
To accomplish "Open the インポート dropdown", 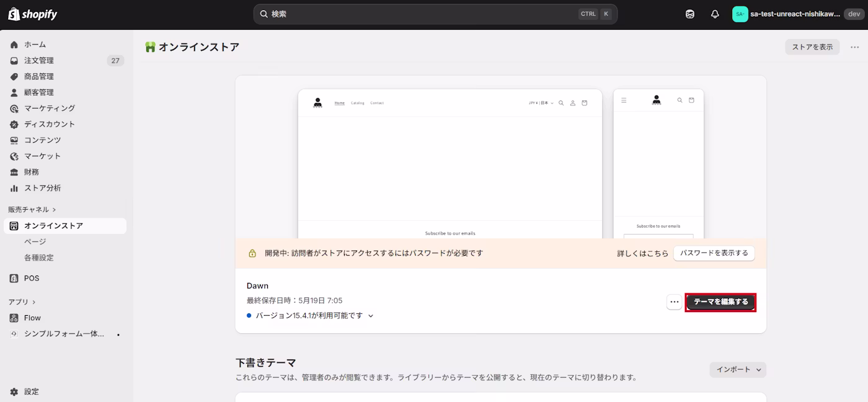I will tap(738, 370).
